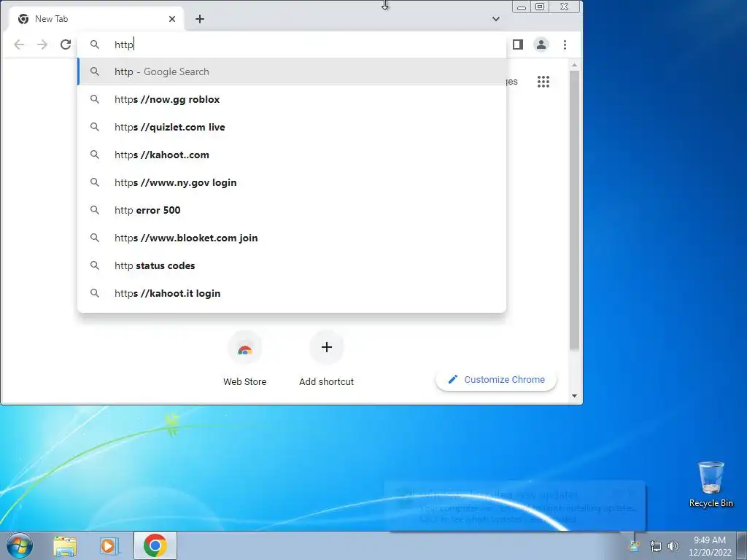Choose the 'https //now.gg roblox' suggestion

[x=292, y=99]
